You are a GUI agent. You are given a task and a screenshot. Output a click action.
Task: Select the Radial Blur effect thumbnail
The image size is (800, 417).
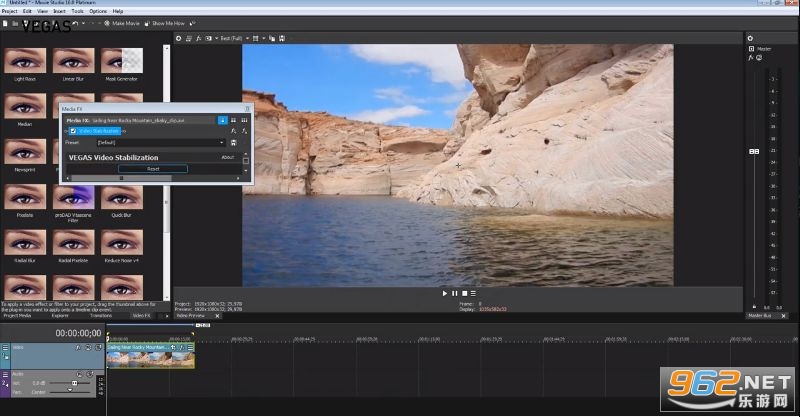pyautogui.click(x=25, y=242)
